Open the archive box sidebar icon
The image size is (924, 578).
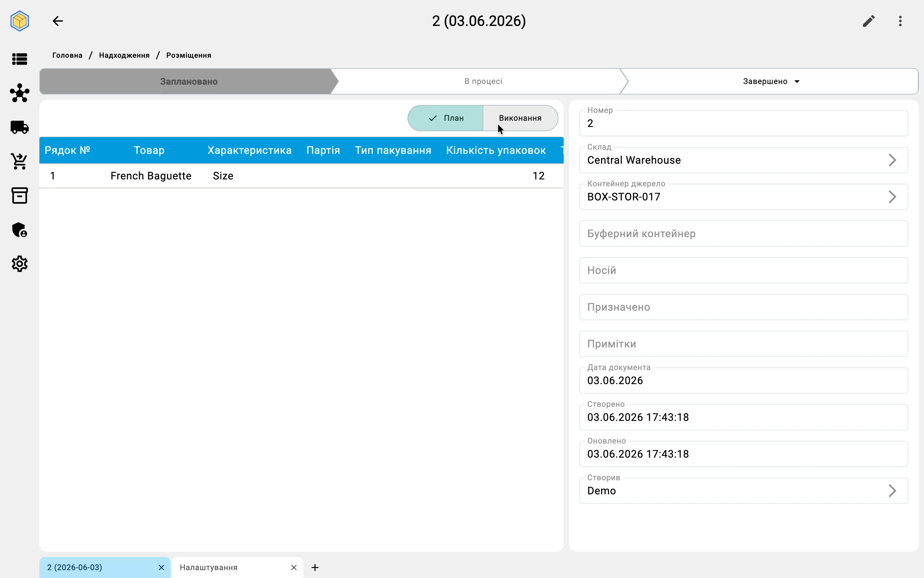(x=19, y=195)
